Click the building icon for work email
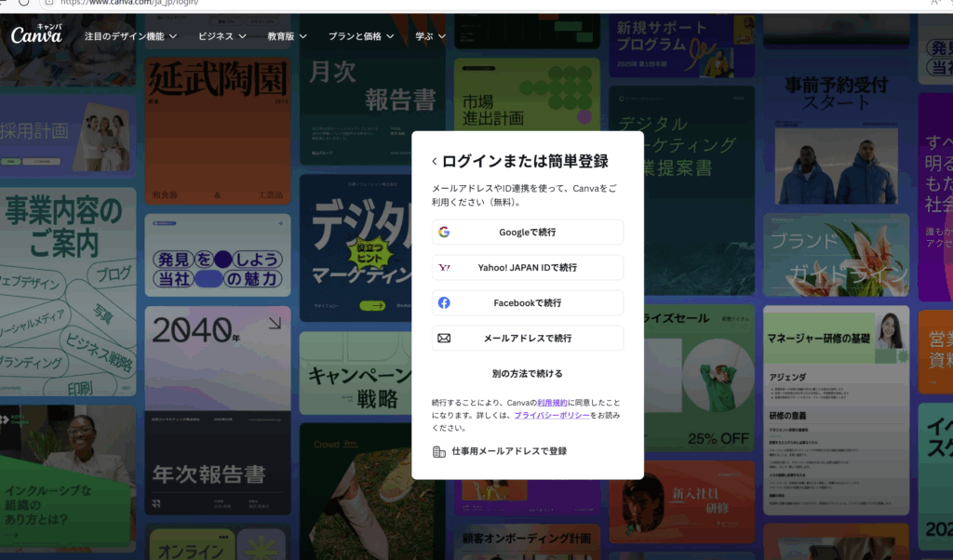The width and height of the screenshot is (953, 560). click(439, 451)
